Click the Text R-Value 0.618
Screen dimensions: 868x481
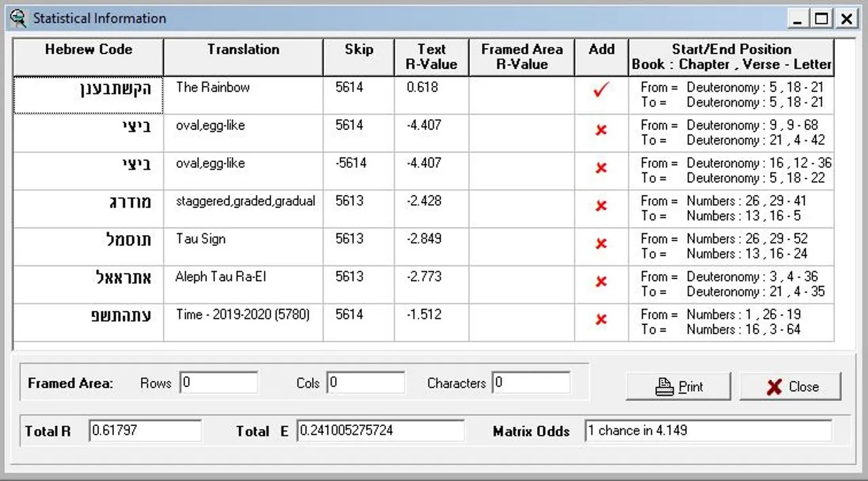pyautogui.click(x=422, y=87)
